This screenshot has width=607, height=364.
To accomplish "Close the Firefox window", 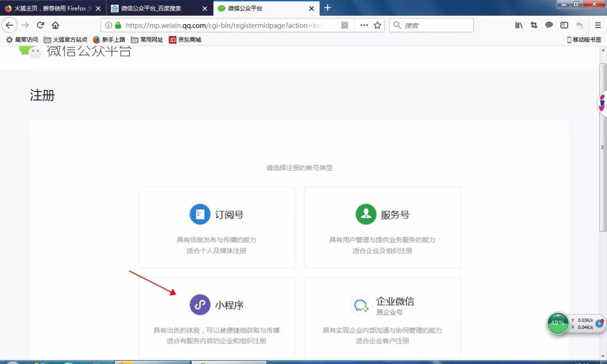I will coord(594,4).
